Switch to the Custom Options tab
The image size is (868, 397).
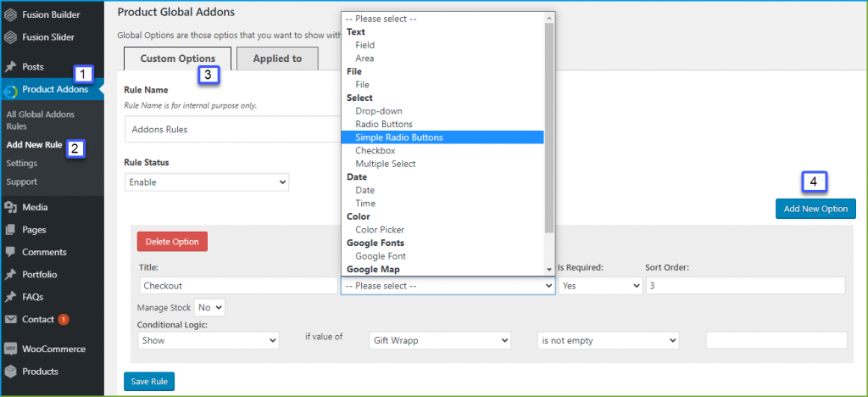pyautogui.click(x=178, y=59)
